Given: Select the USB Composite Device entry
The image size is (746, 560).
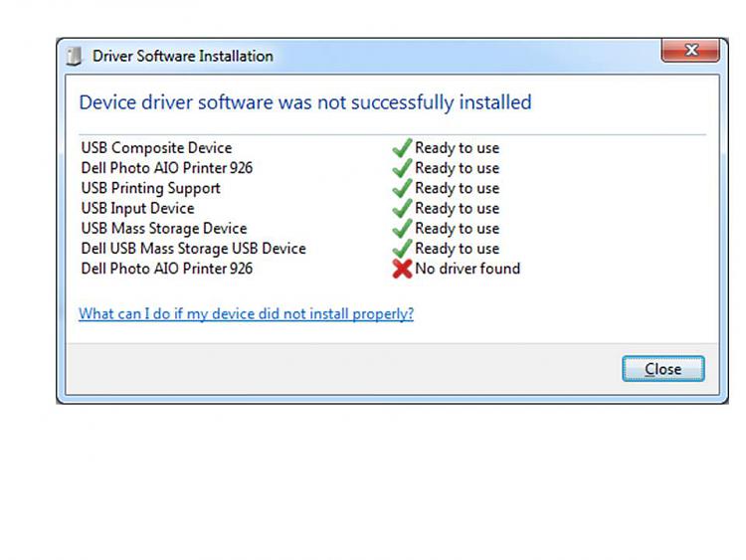Looking at the screenshot, I should [x=156, y=147].
